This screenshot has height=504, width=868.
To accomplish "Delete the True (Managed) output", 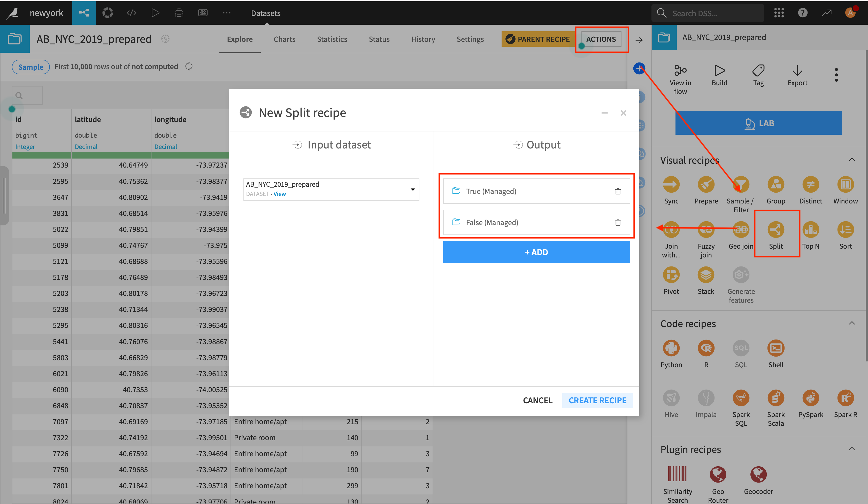I will (x=618, y=191).
